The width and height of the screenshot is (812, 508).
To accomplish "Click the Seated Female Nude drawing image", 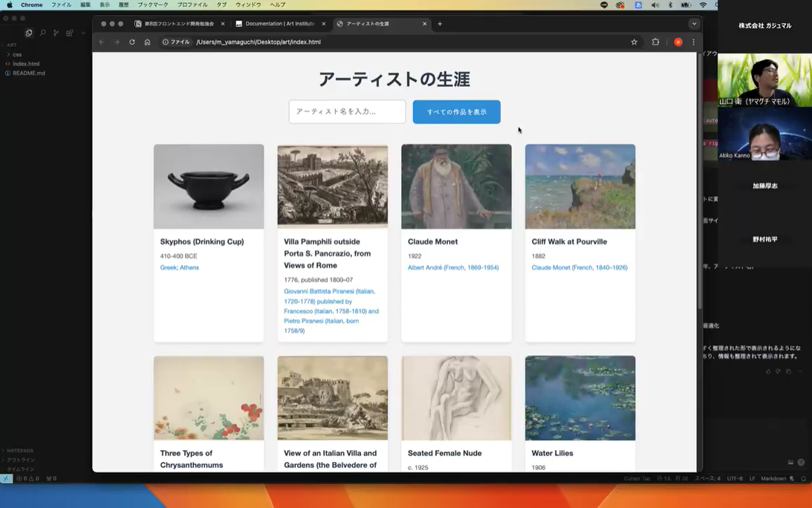I will [456, 397].
